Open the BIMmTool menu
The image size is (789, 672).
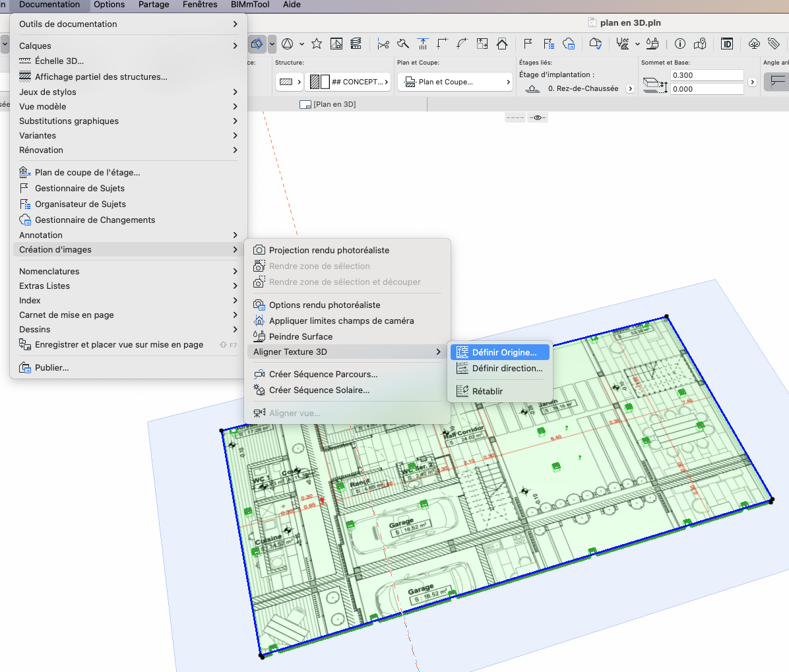[250, 5]
